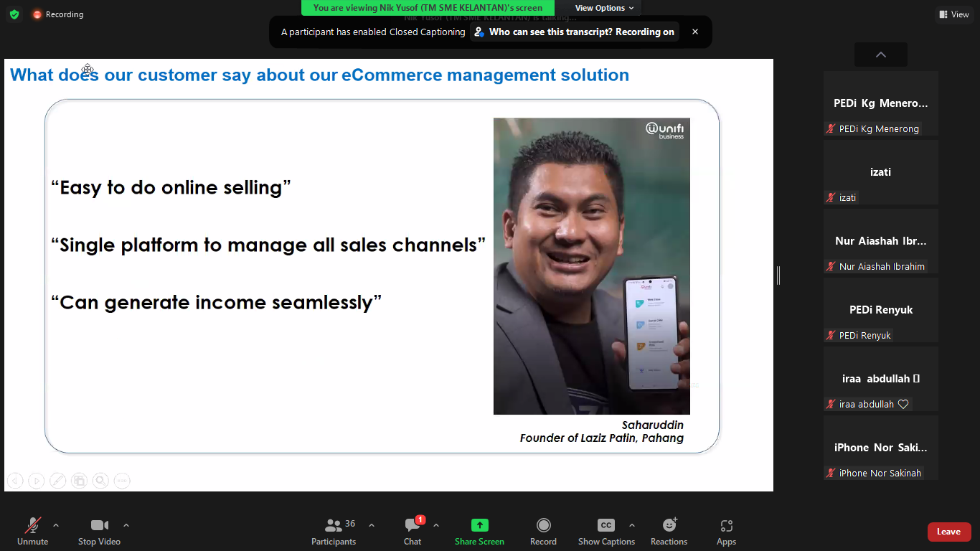
Task: Close the closed captioning notification banner
Action: (x=694, y=32)
